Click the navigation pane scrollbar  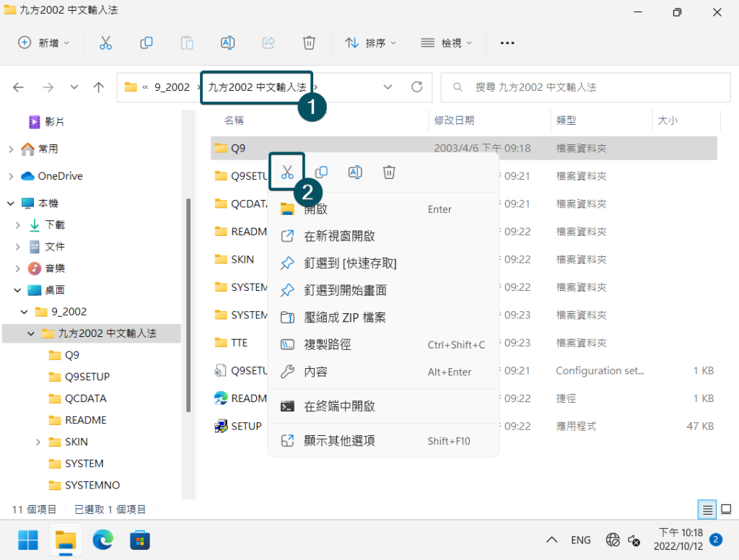click(188, 305)
